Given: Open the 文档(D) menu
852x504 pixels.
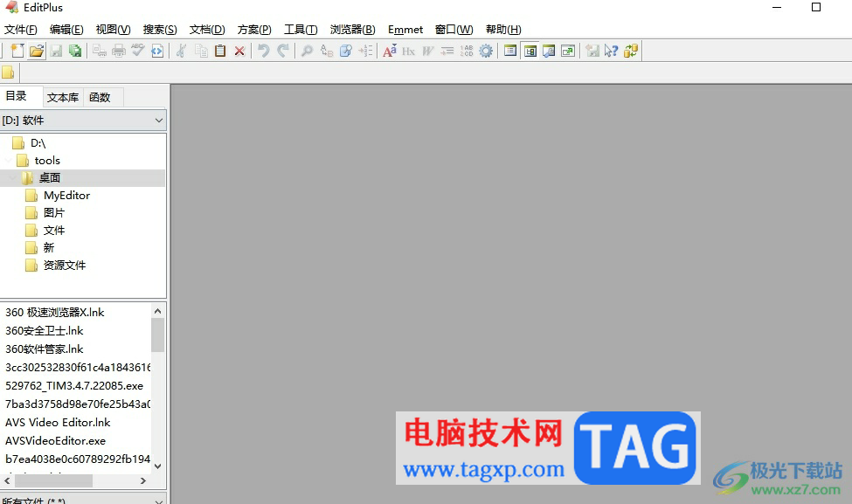Looking at the screenshot, I should [207, 30].
